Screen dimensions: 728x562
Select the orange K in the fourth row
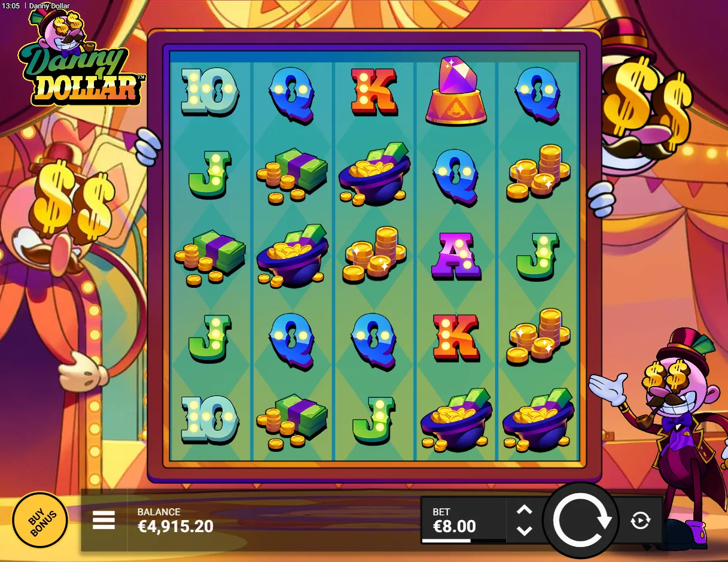click(456, 338)
